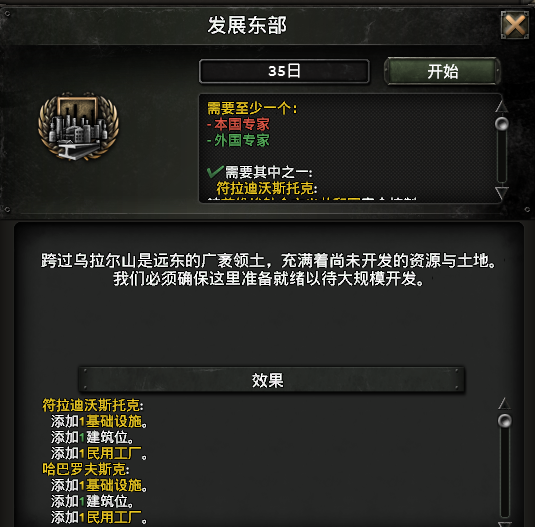Viewport: 535px width, 527px height.
Task: Click the green checkmark beside 需要其中之一
Action: pos(215,172)
